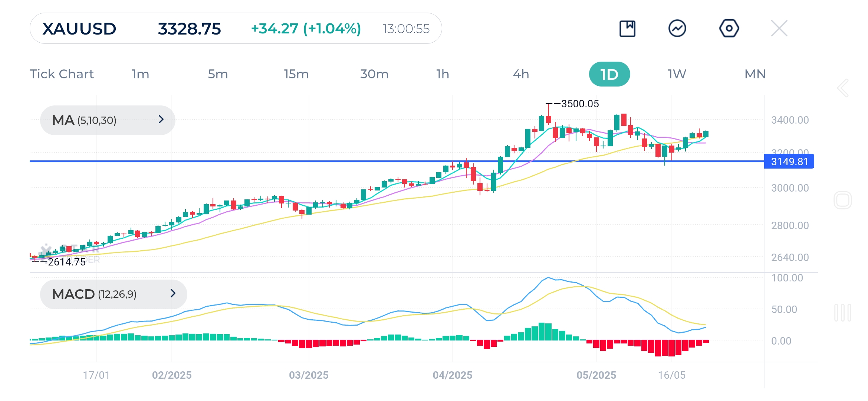Close the XAUUSD chart with the X icon
This screenshot has height=401, width=868.
(779, 28)
